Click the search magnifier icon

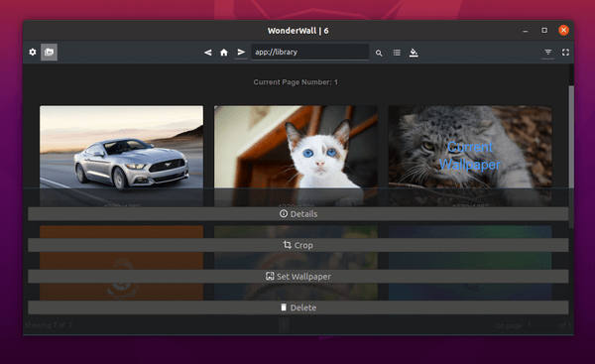[x=379, y=53]
